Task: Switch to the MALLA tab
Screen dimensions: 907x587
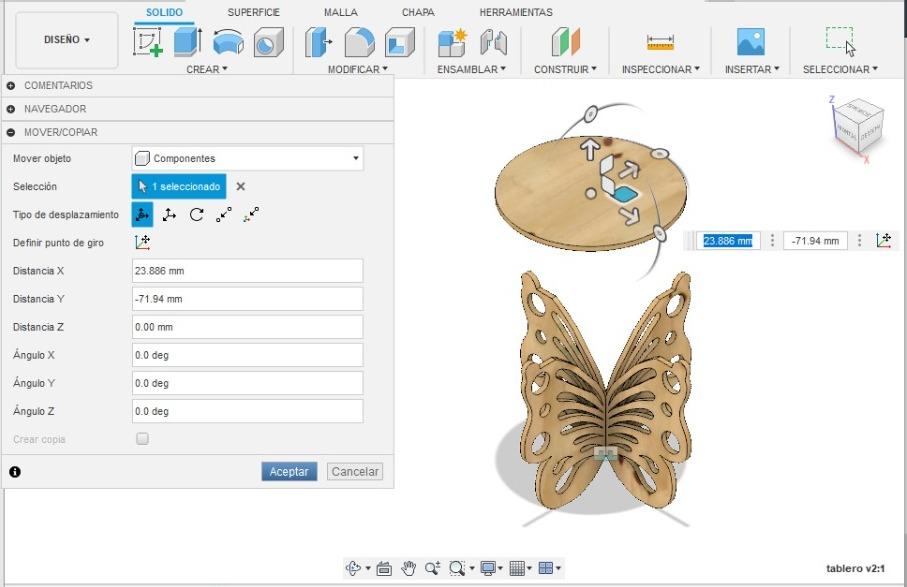Action: click(x=341, y=12)
